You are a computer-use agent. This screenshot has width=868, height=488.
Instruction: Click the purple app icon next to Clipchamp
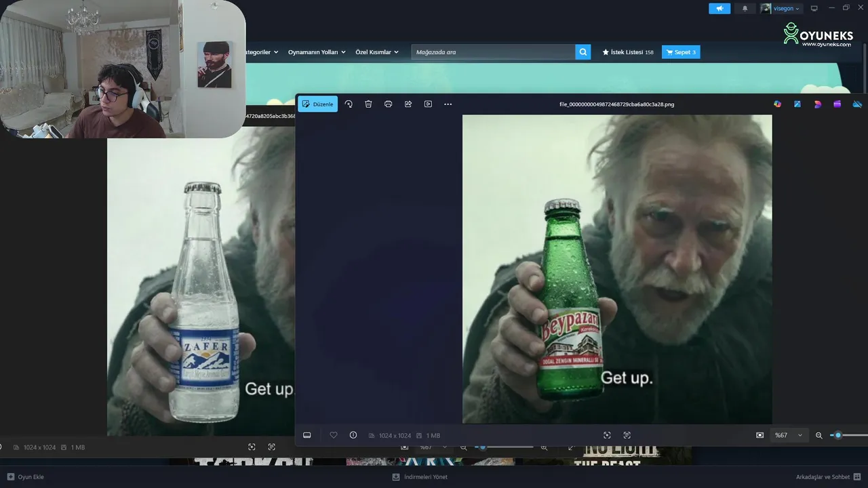click(x=837, y=104)
